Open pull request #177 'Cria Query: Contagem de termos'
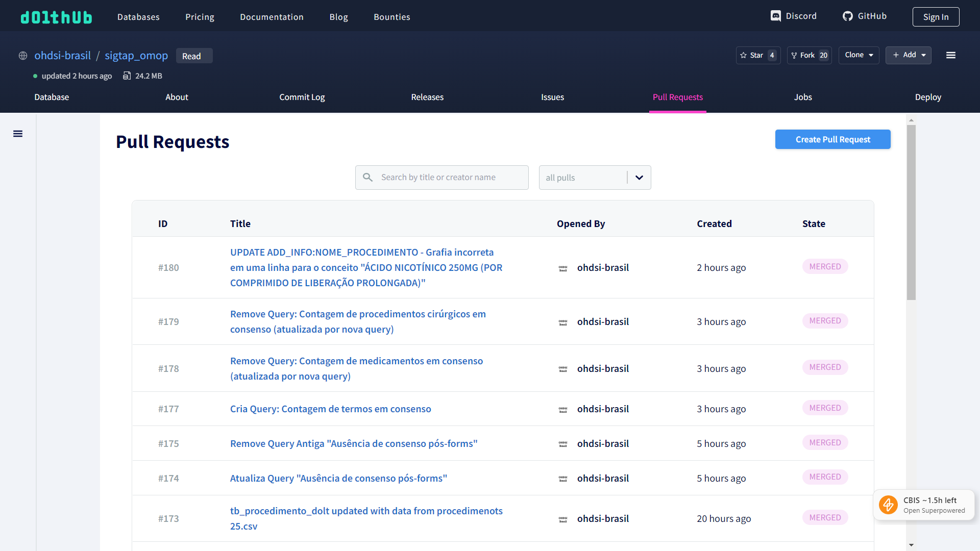Viewport: 980px width, 551px height. 330,409
